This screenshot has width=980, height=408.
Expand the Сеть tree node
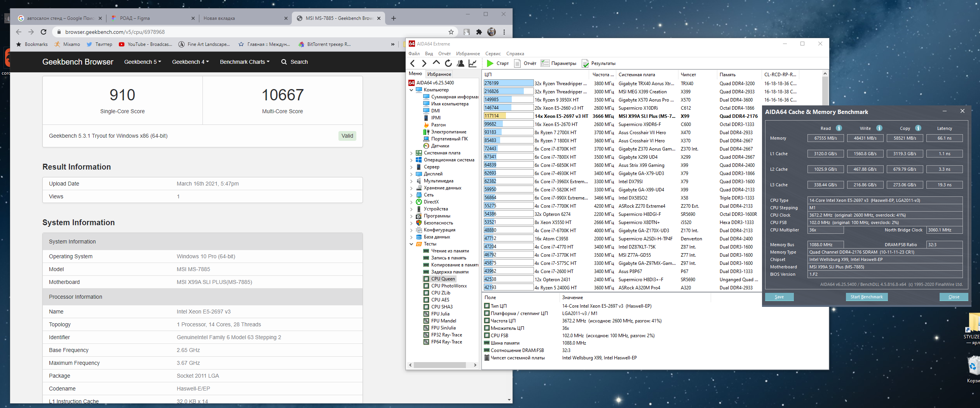[411, 195]
